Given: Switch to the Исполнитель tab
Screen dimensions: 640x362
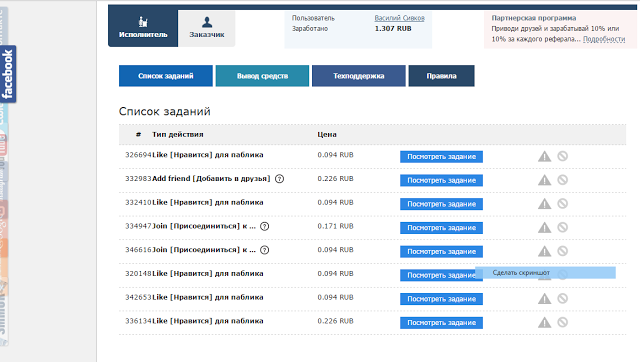Looking at the screenshot, I should (143, 28).
